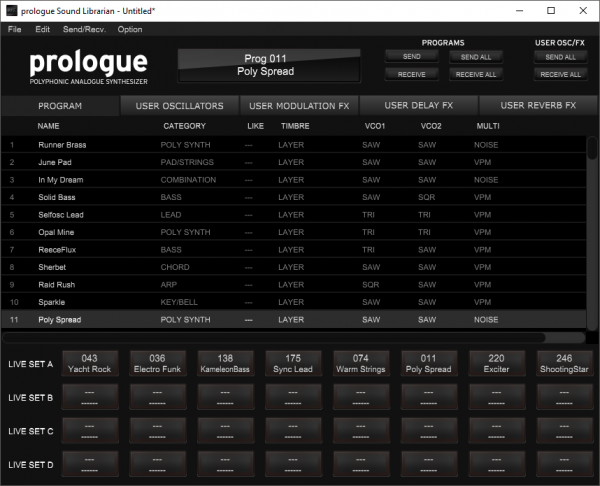Select Live Set A slot 036 Electro Funk
Screen dimensions: 600x486
[157, 364]
